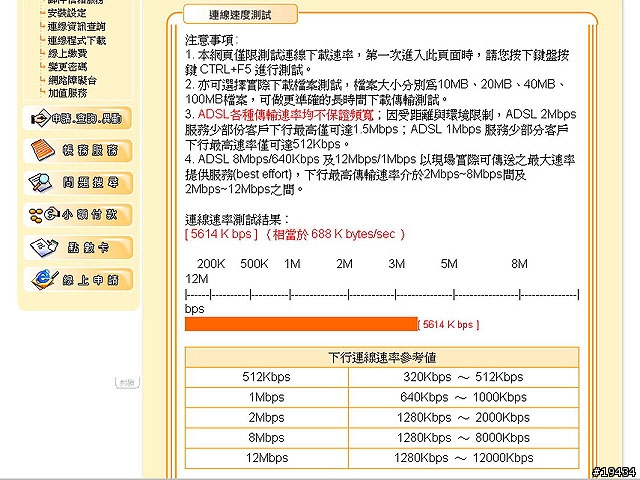Click the 1280Kbps ～ 12000Kbps range cell
This screenshot has height=480, width=640.
click(464, 458)
